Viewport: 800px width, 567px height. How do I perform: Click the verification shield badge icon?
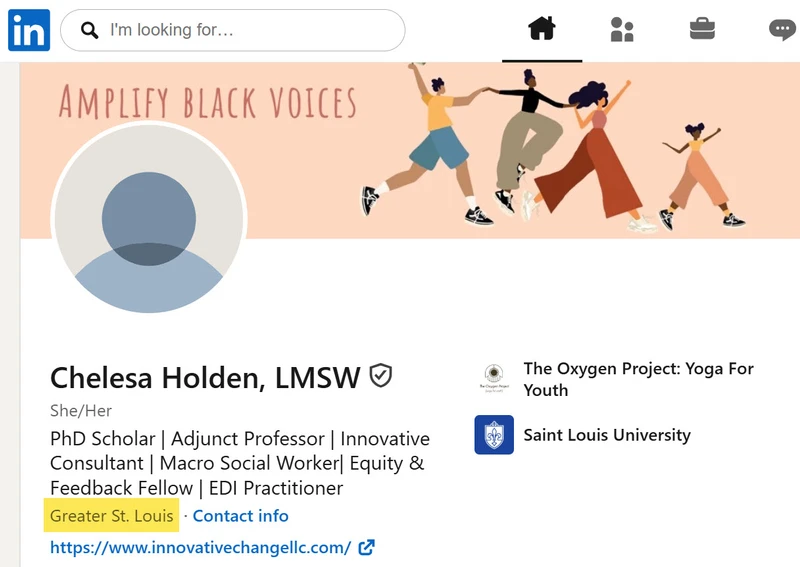click(x=381, y=376)
